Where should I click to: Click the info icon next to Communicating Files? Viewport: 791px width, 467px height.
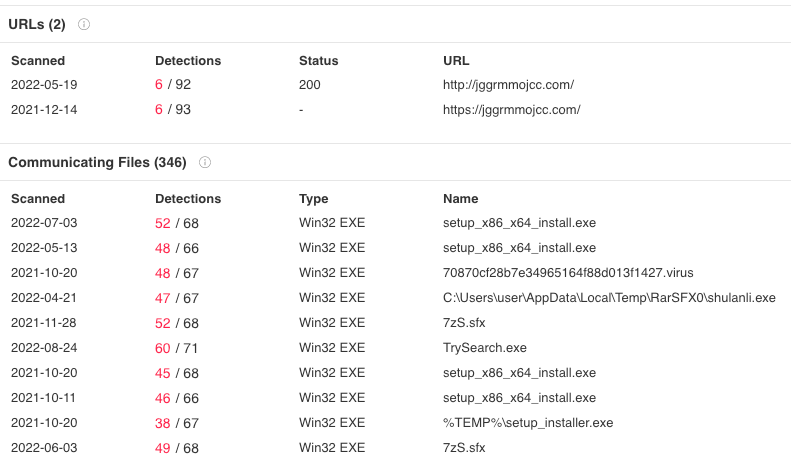pos(205,162)
